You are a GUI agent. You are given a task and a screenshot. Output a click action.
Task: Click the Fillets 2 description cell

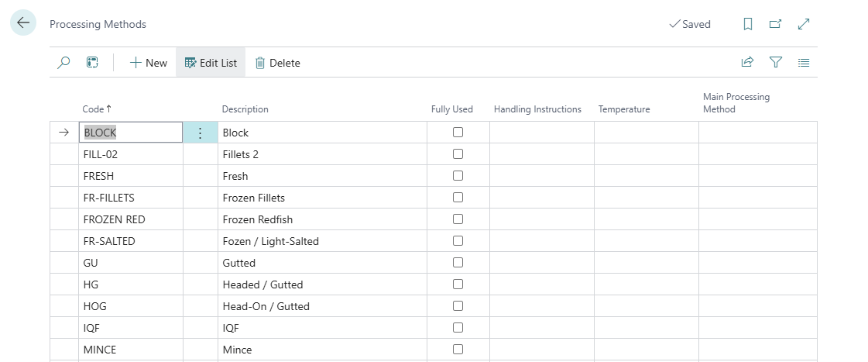322,154
